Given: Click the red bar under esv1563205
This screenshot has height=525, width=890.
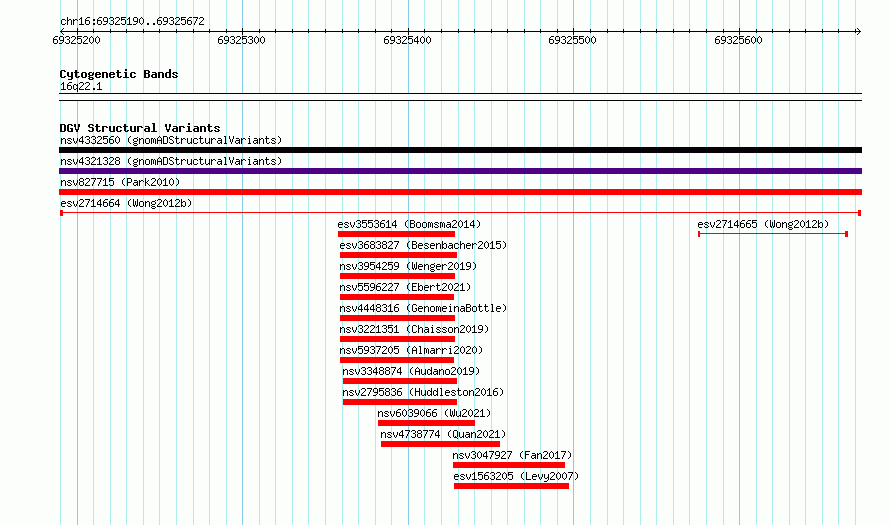Looking at the screenshot, I should [x=511, y=486].
